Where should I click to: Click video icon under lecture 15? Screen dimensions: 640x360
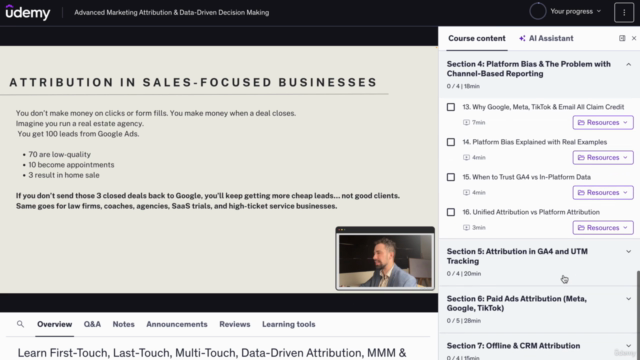pyautogui.click(x=466, y=193)
